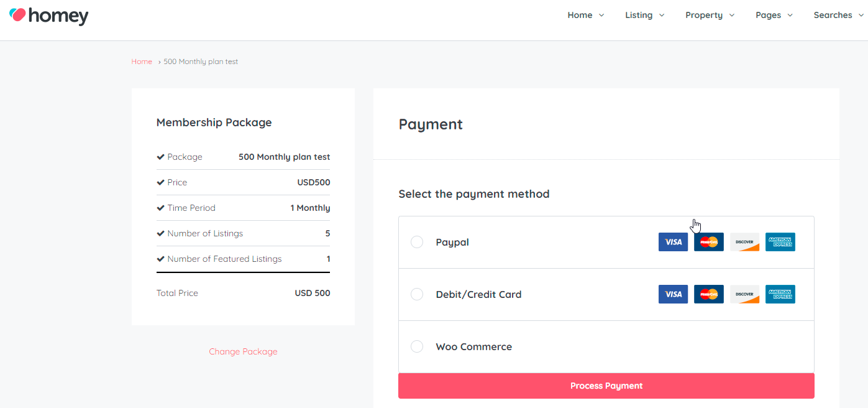Click the Debit/Credit Card option label

point(478,294)
